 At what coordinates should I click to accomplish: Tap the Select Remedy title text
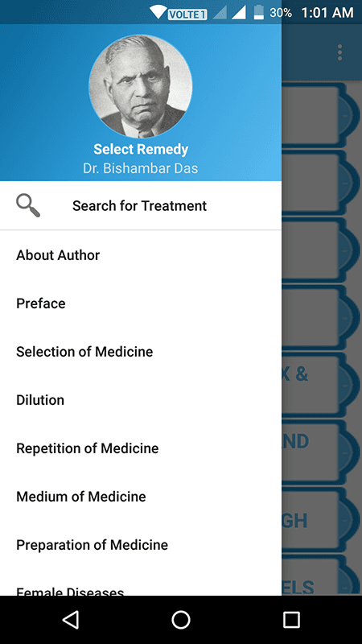(141, 149)
